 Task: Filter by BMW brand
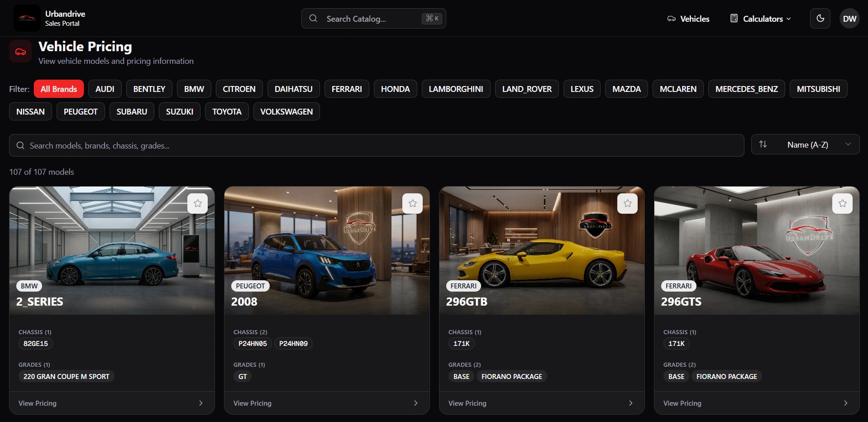click(x=194, y=89)
